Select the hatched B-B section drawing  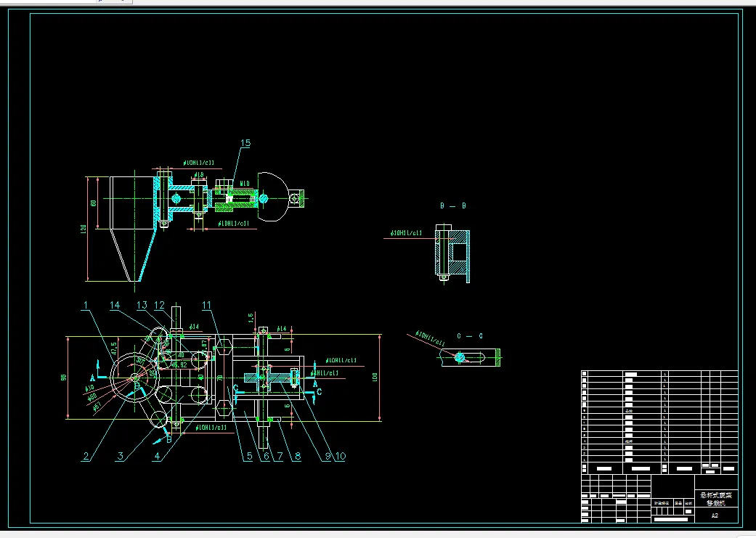[x=452, y=253]
